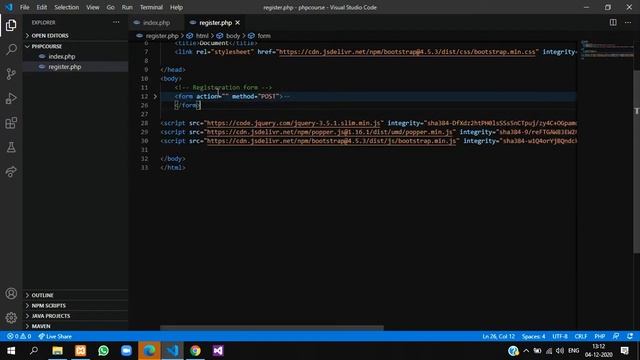
Task: Open Visual Studio purple icon in taskbar
Action: tap(218, 351)
